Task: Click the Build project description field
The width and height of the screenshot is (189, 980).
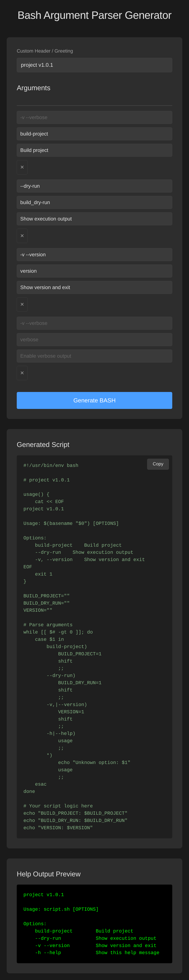Action: click(94, 150)
